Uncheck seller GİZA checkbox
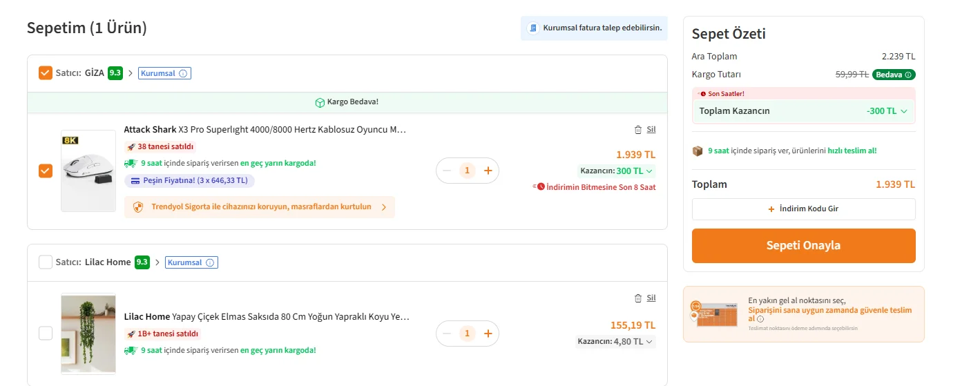The height and width of the screenshot is (386, 980). coord(46,73)
